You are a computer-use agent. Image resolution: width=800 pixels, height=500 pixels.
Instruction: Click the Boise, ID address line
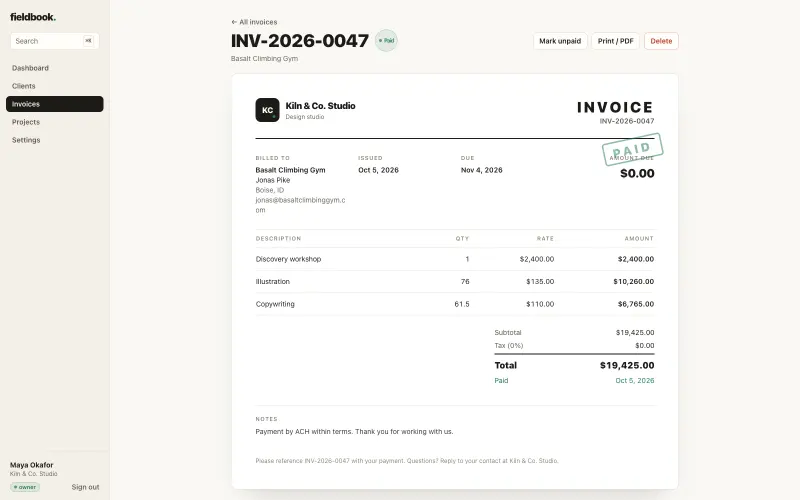[269, 190]
